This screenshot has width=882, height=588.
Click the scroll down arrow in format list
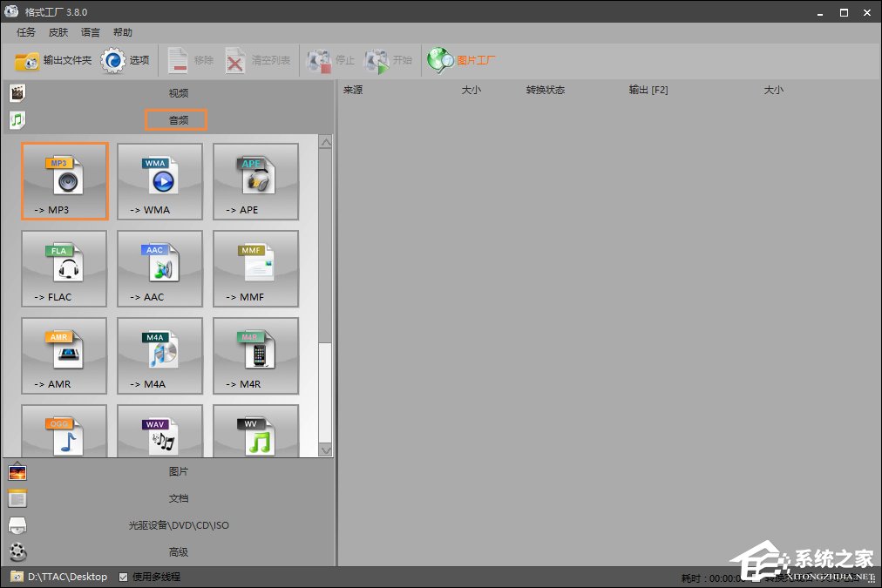click(326, 450)
